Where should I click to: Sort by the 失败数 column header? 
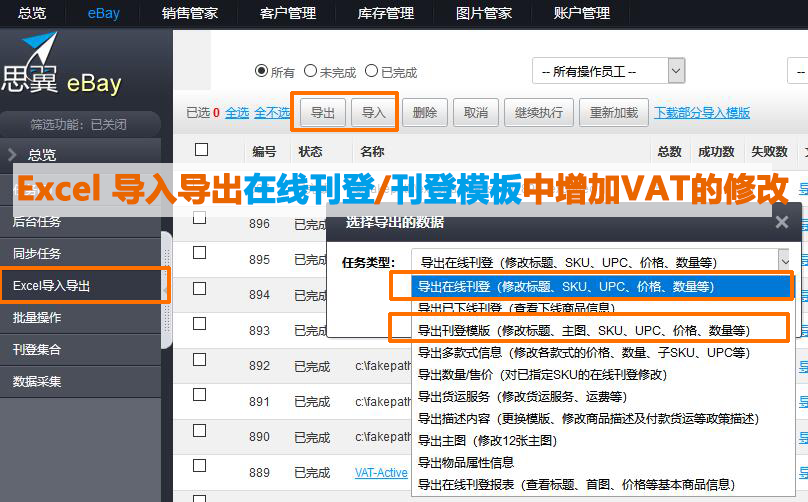[x=769, y=152]
